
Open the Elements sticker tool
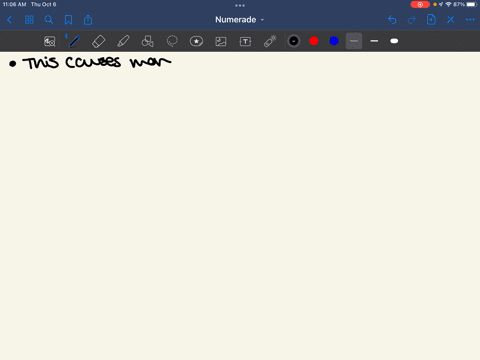click(x=196, y=41)
